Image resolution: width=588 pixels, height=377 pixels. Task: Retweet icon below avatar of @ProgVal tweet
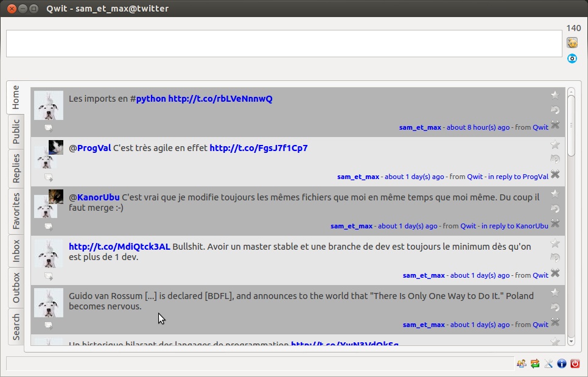coord(48,177)
